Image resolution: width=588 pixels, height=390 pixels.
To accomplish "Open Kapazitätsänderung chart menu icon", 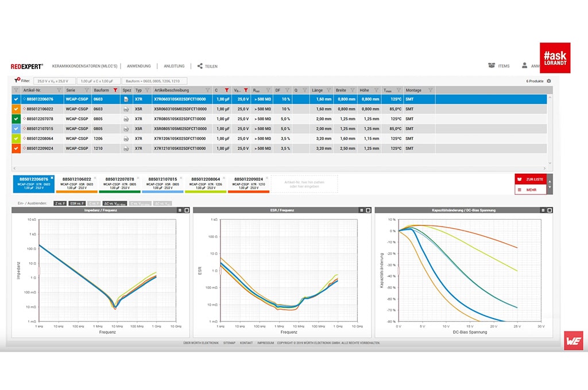I will coord(543,210).
